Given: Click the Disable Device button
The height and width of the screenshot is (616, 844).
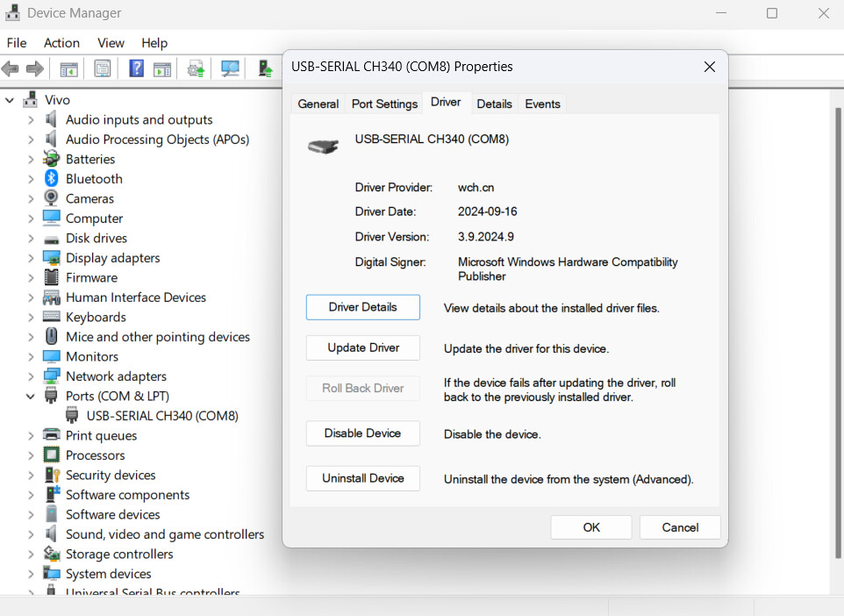Looking at the screenshot, I should (363, 433).
